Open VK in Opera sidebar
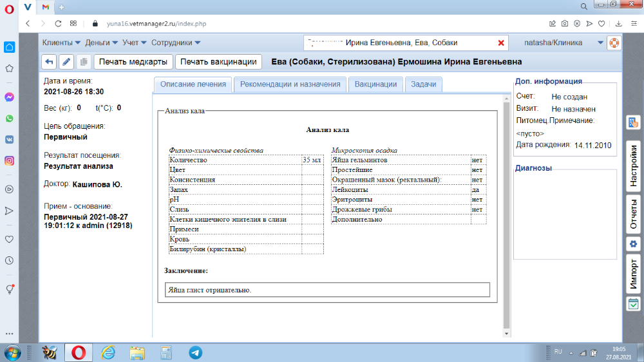The height and width of the screenshot is (362, 644). point(10,139)
